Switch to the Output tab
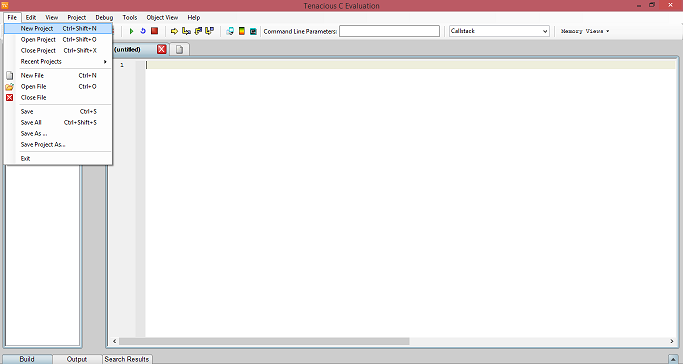 click(x=77, y=359)
